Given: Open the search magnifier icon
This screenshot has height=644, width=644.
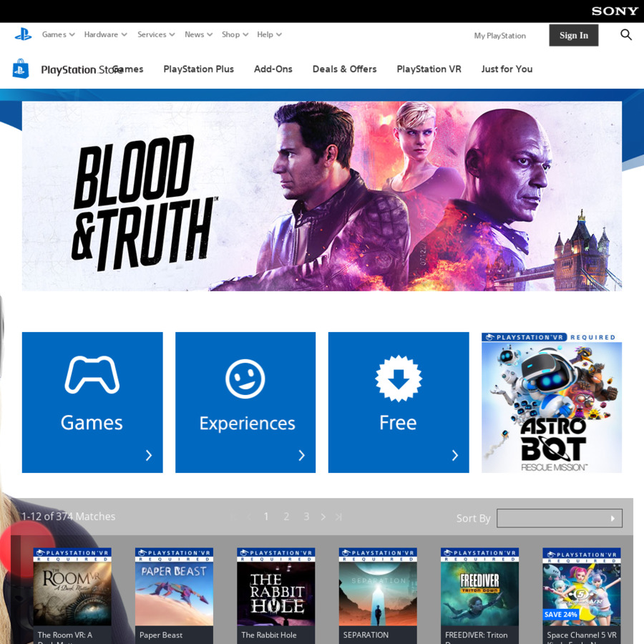Looking at the screenshot, I should pyautogui.click(x=625, y=34).
